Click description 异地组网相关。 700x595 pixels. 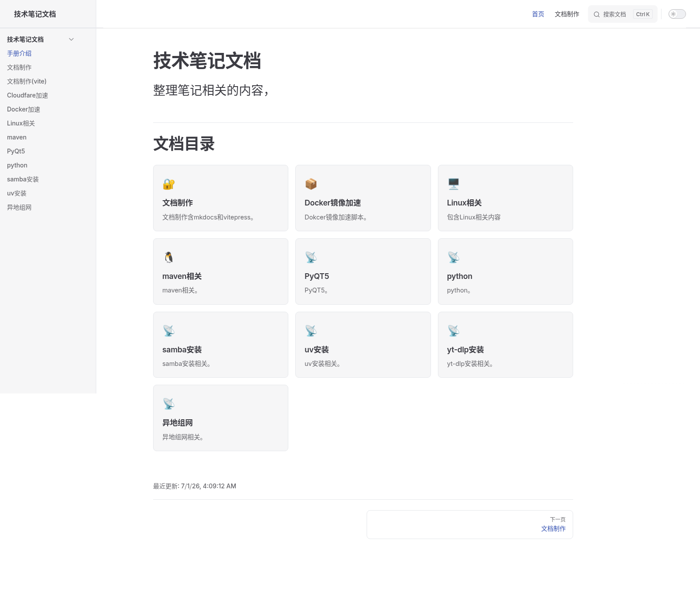click(x=183, y=437)
